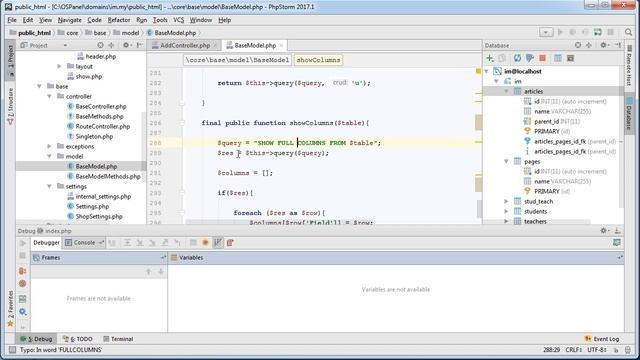This screenshot has width=640, height=360.
Task: Click tool windows quick access icon in status bar
Action: point(12,350)
